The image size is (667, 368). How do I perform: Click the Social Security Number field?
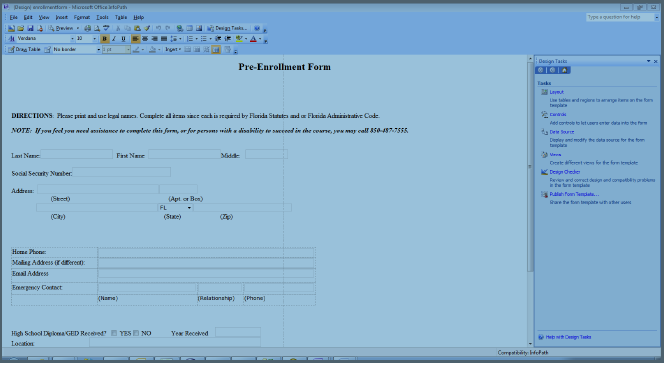click(122, 172)
